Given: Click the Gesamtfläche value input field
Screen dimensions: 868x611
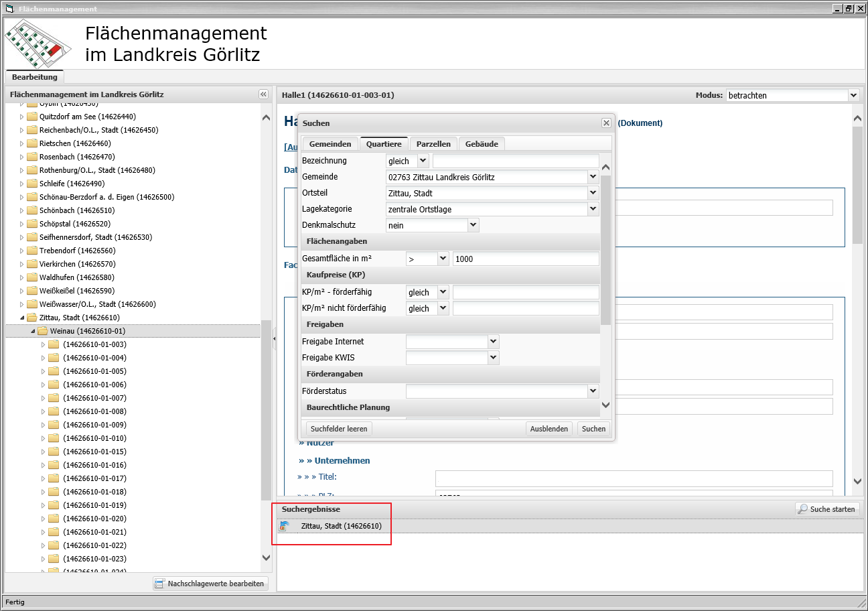Looking at the screenshot, I should click(x=525, y=259).
